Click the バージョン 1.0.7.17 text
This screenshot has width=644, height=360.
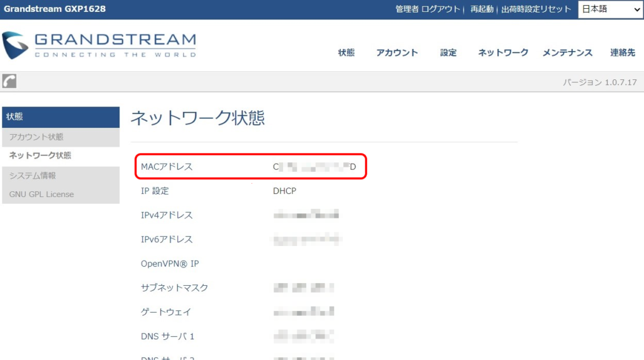600,82
